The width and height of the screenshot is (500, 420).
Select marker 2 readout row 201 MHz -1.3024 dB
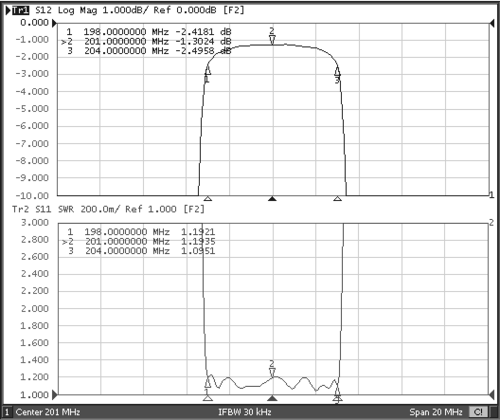(x=146, y=41)
